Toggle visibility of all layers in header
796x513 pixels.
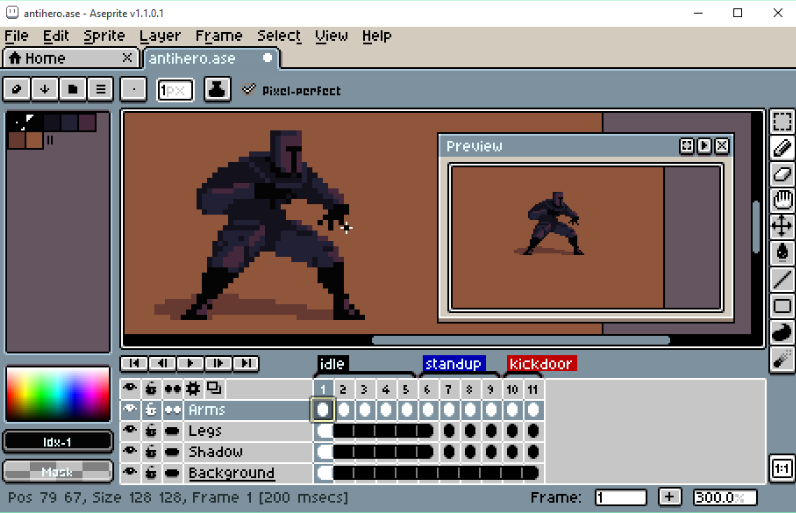130,389
